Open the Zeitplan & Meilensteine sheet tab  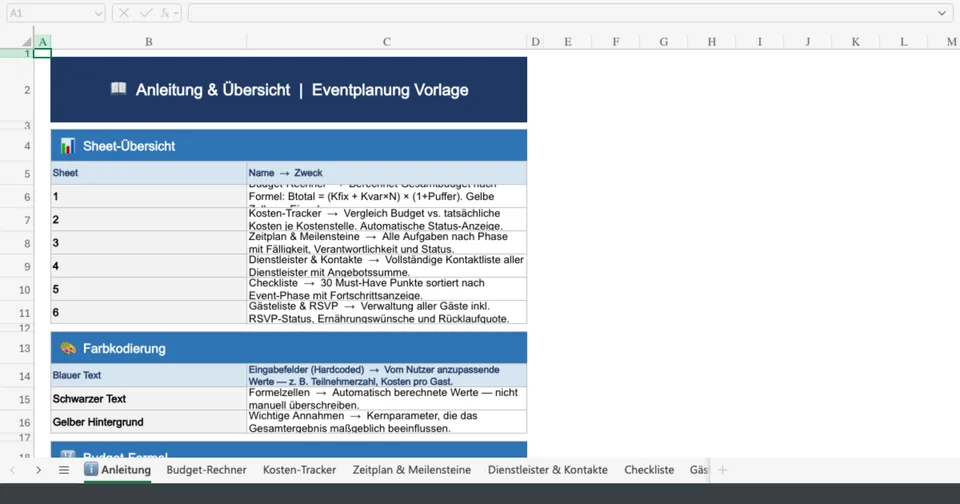pyautogui.click(x=411, y=470)
